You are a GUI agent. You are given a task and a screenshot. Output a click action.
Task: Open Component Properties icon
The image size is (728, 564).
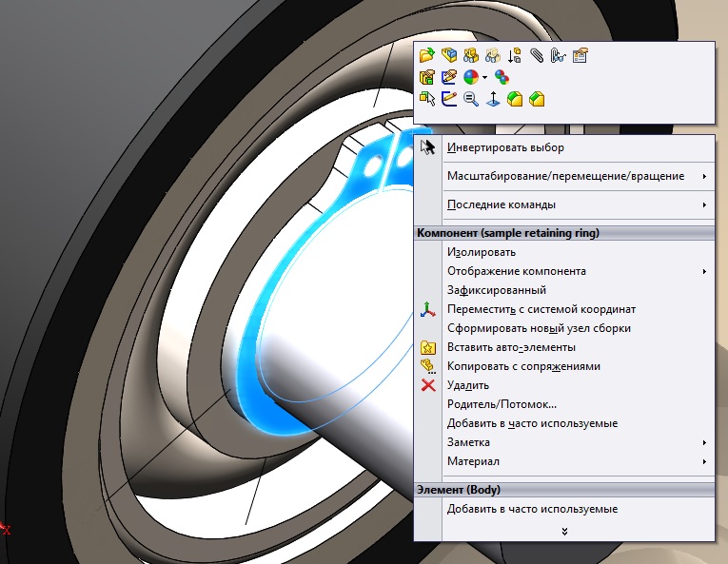[x=580, y=55]
